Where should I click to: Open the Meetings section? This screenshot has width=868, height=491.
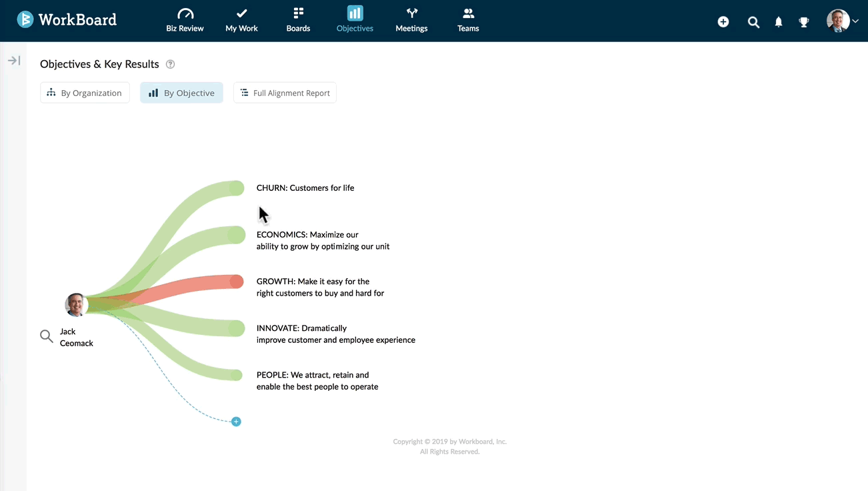pos(411,21)
